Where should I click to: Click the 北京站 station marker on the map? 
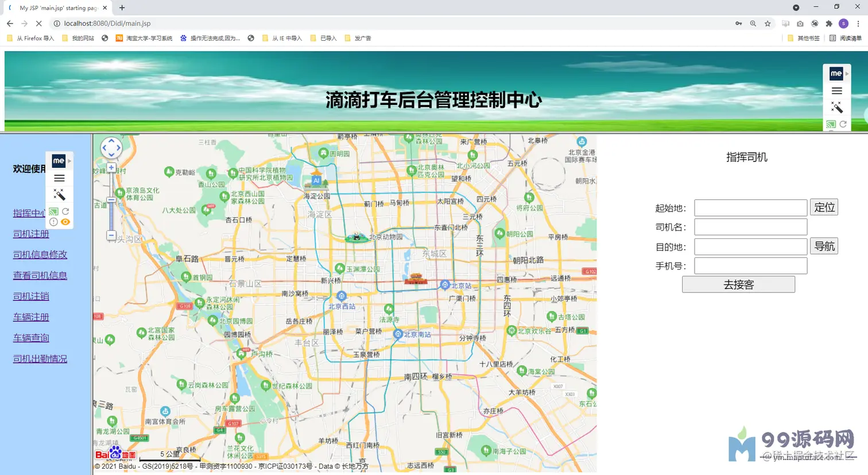(x=445, y=285)
